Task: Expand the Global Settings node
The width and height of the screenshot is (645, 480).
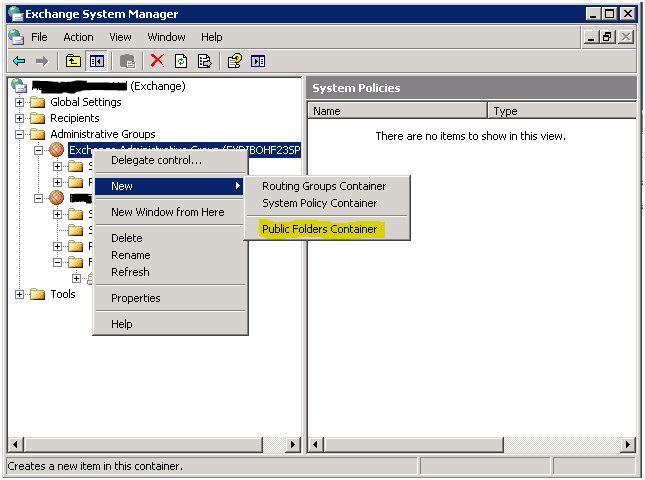Action: click(19, 102)
